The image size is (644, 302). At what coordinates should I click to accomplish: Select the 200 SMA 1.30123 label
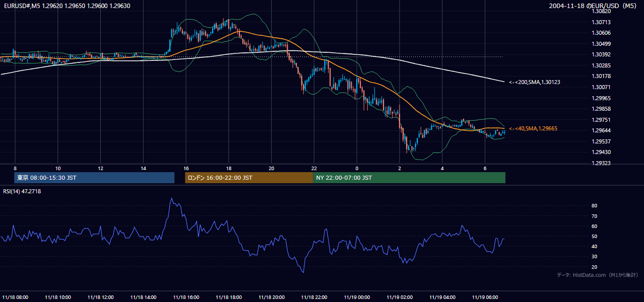click(x=534, y=82)
